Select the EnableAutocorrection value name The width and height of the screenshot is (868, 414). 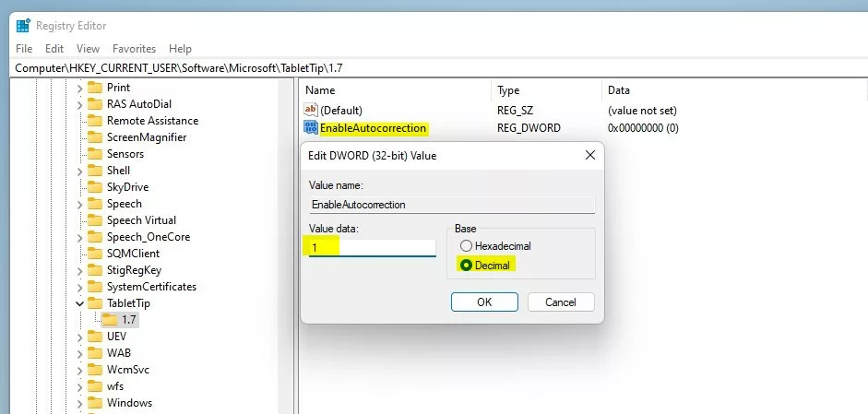[373, 128]
